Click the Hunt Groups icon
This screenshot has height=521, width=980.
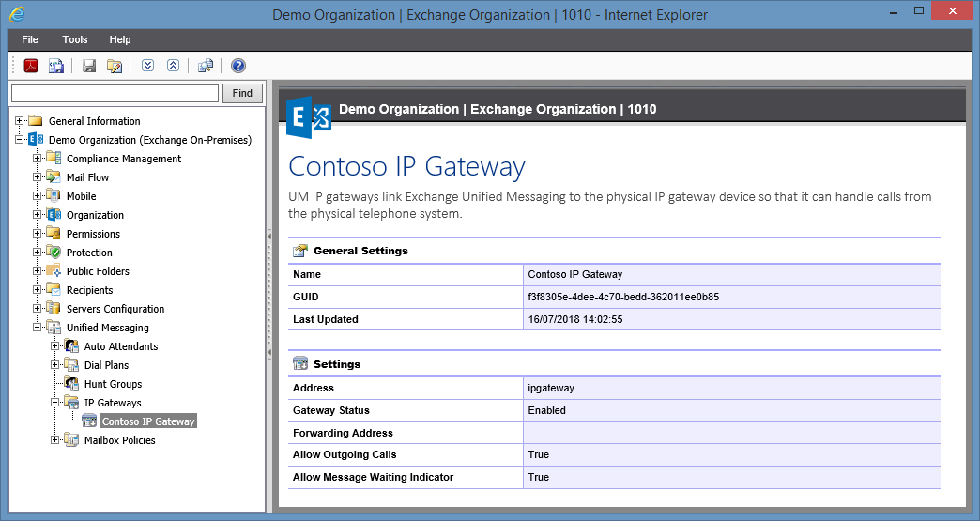[71, 383]
